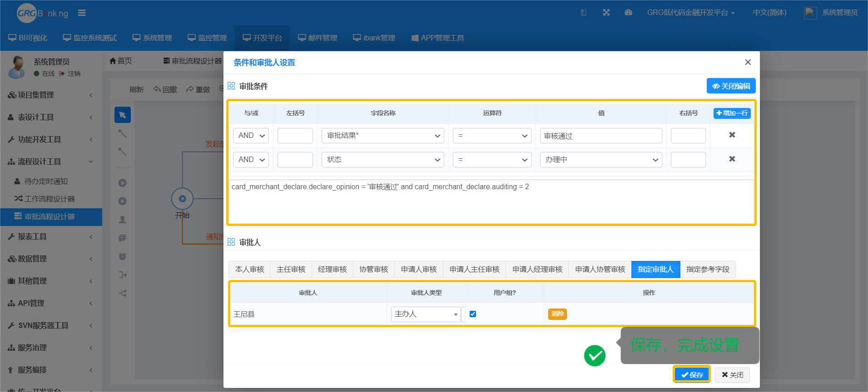Select the alarm clock timer icon in palette
Viewport: 868px width, 392px height.
(x=123, y=256)
